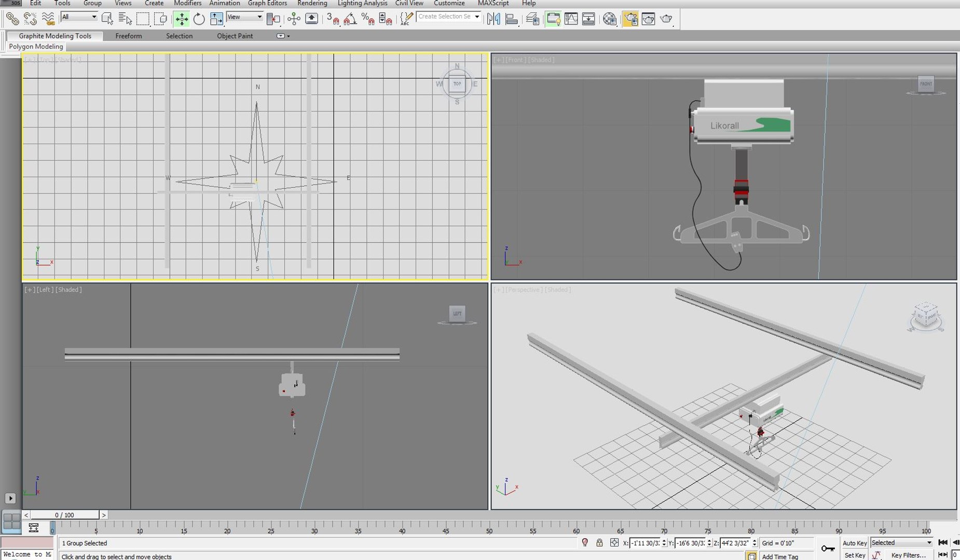Open the All selection filter dropdown
The width and height of the screenshot is (960, 560).
click(x=79, y=17)
